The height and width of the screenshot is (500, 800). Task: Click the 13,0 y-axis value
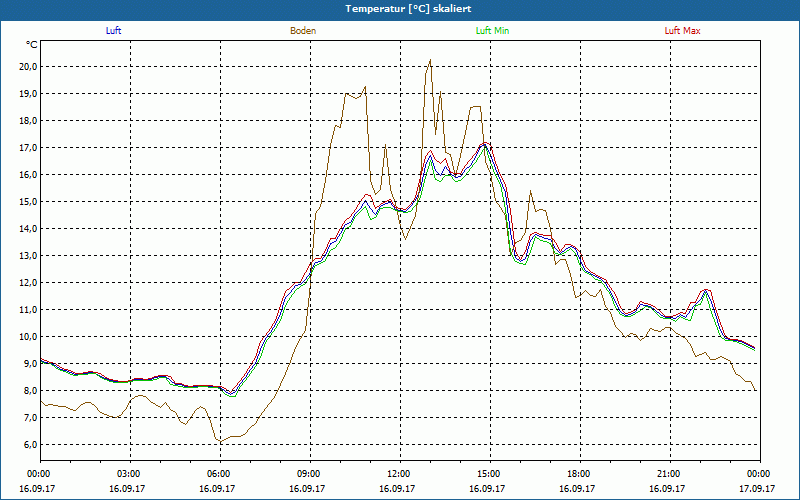[28, 256]
